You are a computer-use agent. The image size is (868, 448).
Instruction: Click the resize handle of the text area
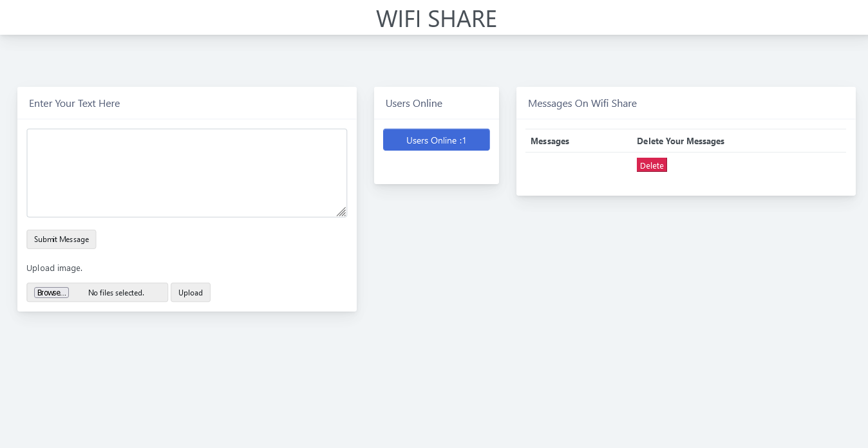coord(342,212)
